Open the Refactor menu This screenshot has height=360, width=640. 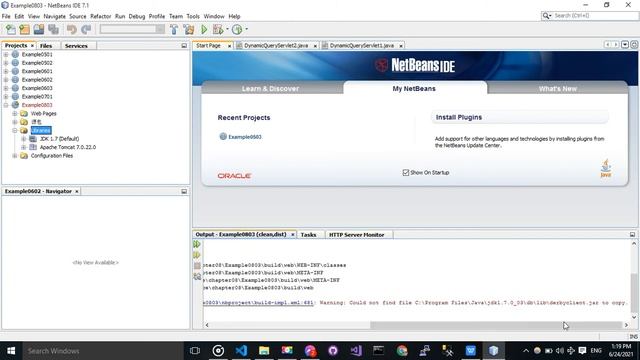(100, 16)
